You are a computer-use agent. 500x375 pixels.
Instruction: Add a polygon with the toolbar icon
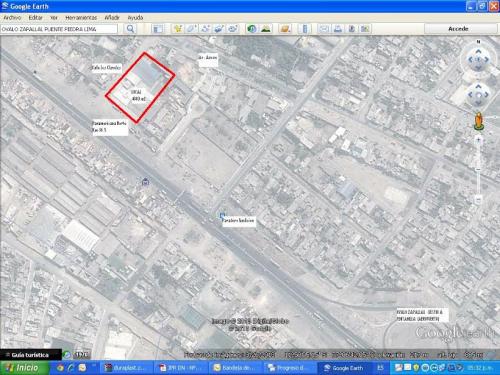(x=191, y=29)
